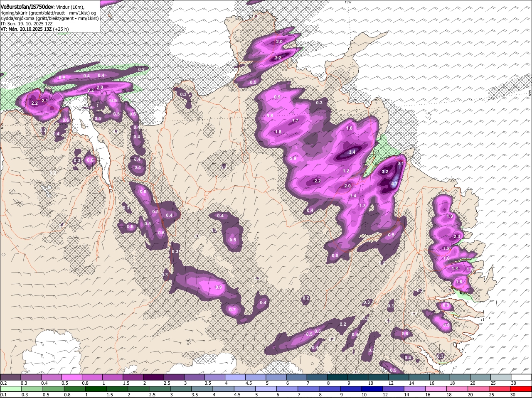532x398 pixels.
Task: Click the pale grey swatch between 25 and 30, purple scale
Action: click(x=502, y=377)
